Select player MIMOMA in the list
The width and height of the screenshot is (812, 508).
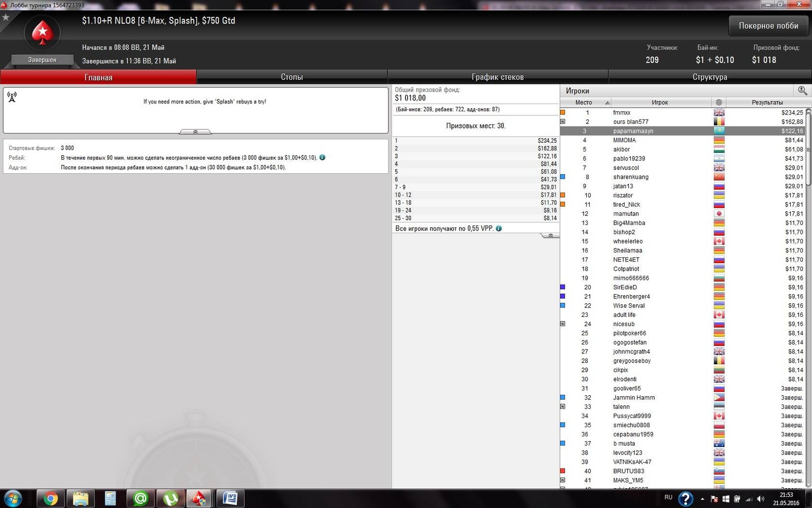click(x=624, y=140)
